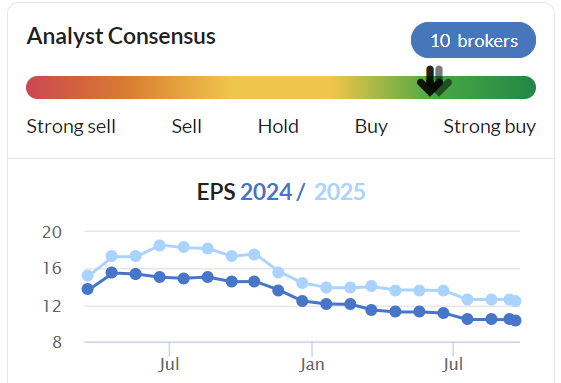Click the first 2024 EPS data point
Screen dimensions: 561x383
[x=88, y=289]
